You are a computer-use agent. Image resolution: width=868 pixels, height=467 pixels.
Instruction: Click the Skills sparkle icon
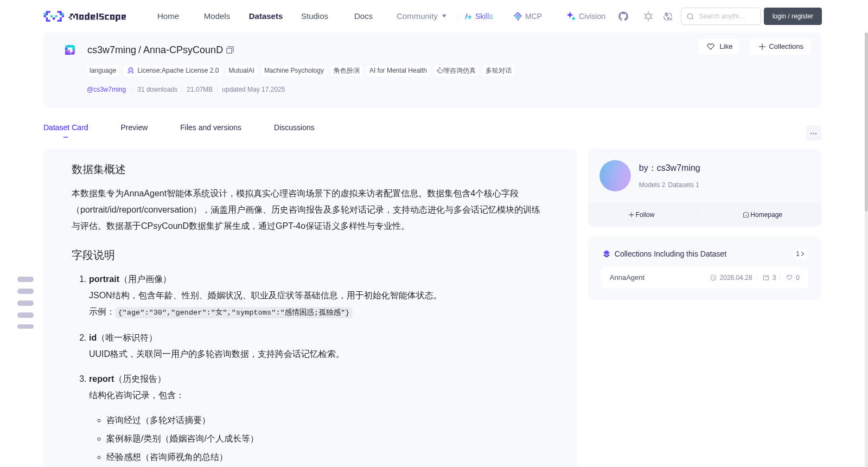[468, 16]
